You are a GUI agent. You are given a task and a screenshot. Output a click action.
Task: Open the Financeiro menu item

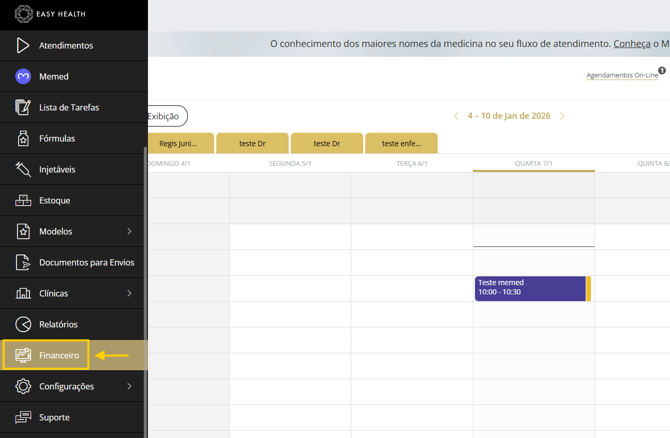(58, 355)
